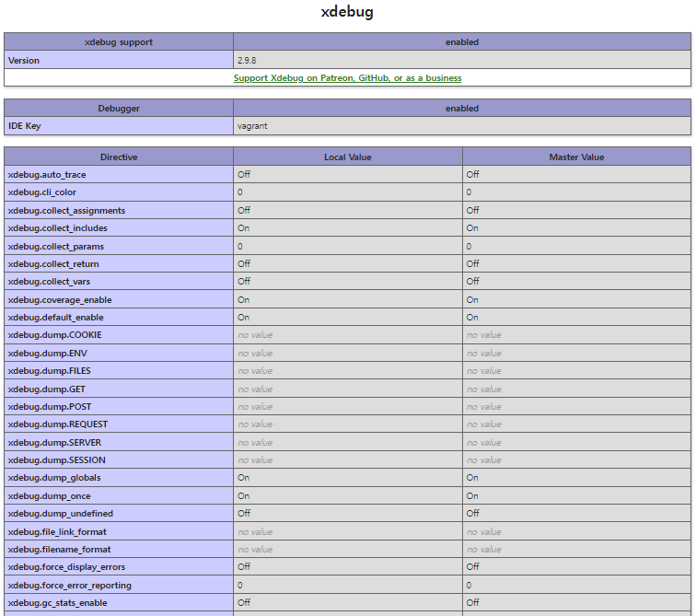
Task: Select version value 2.9.8
Action: (x=247, y=61)
